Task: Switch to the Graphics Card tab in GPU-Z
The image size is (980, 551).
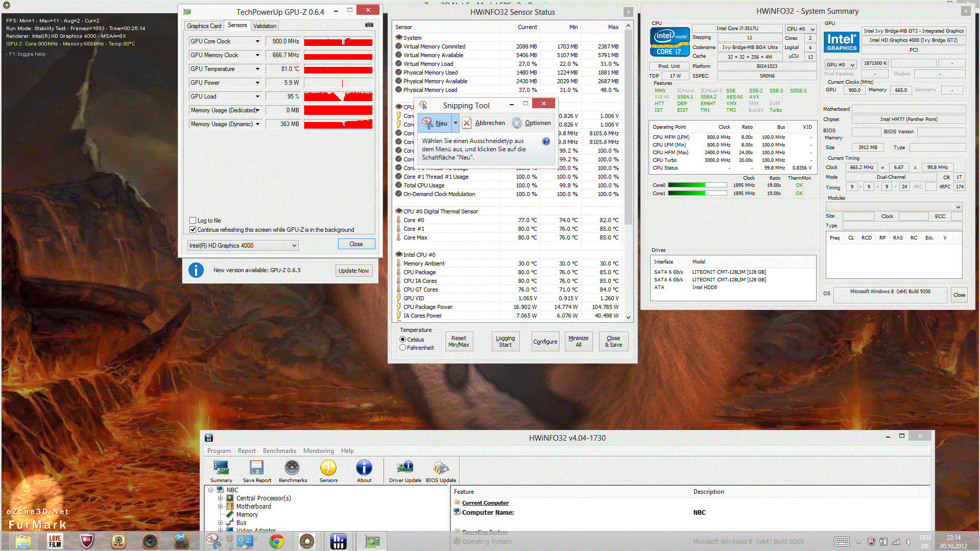Action: click(x=204, y=26)
